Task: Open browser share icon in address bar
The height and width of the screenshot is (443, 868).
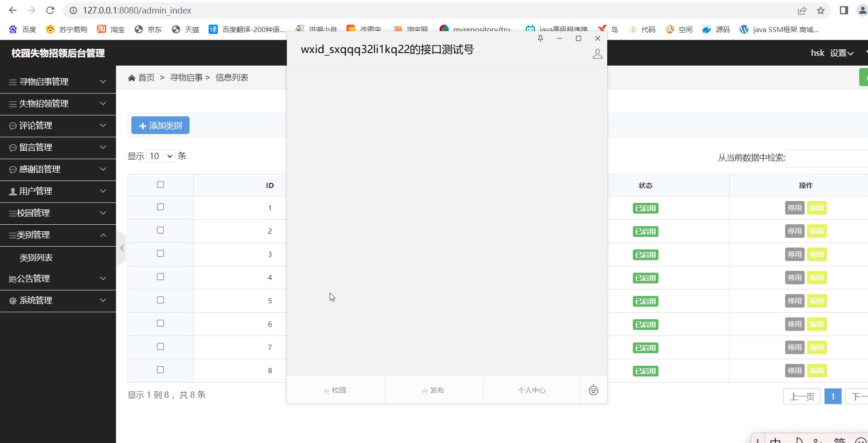Action: coord(802,10)
